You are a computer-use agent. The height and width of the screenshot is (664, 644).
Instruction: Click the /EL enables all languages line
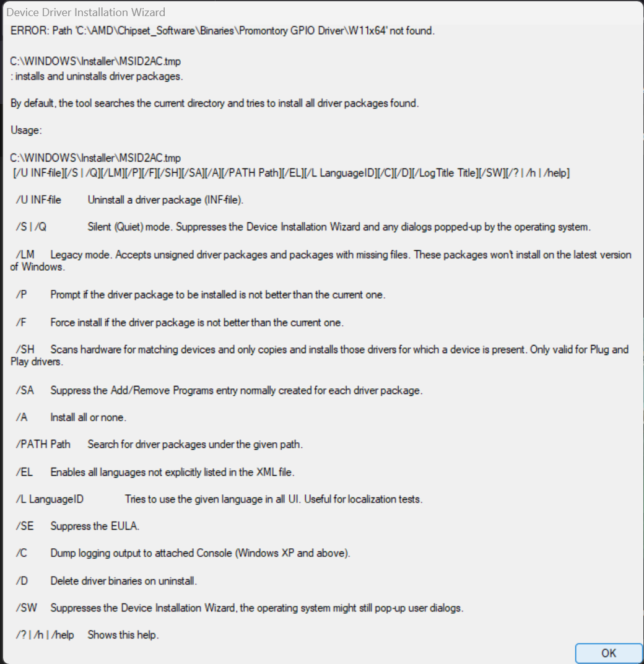point(155,472)
